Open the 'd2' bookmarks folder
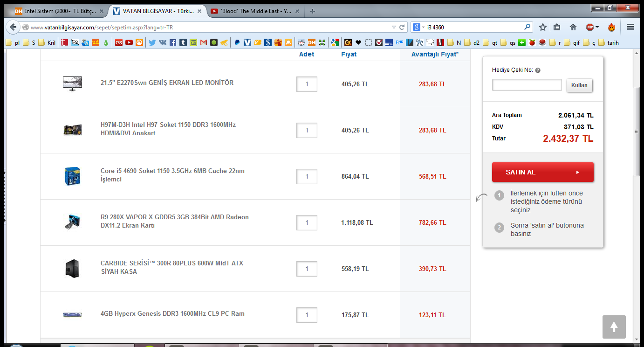The height and width of the screenshot is (347, 644). (x=472, y=42)
